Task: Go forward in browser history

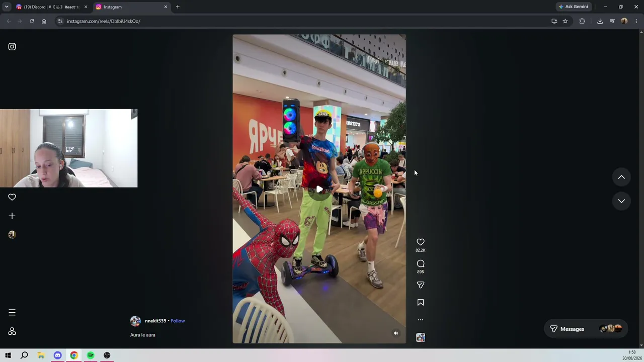Action: 20,21
